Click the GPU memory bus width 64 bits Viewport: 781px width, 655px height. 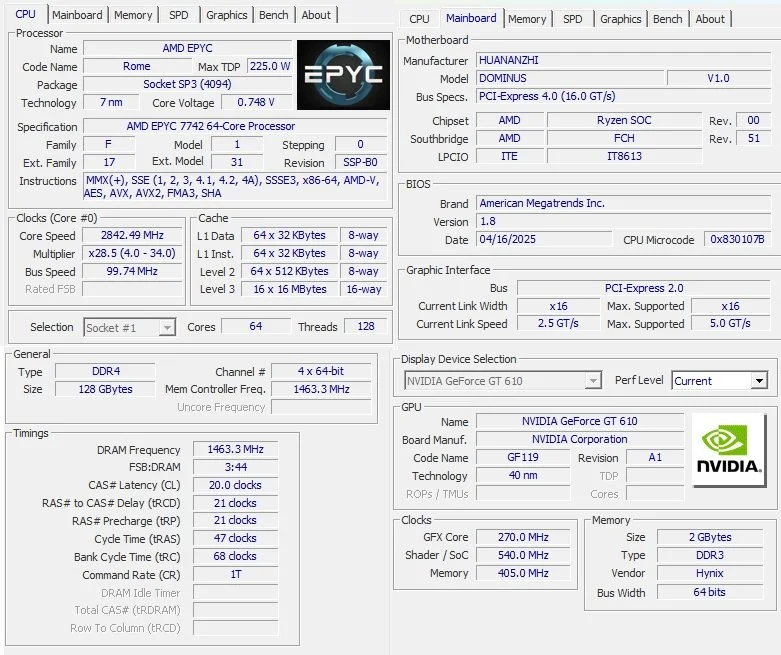point(710,592)
